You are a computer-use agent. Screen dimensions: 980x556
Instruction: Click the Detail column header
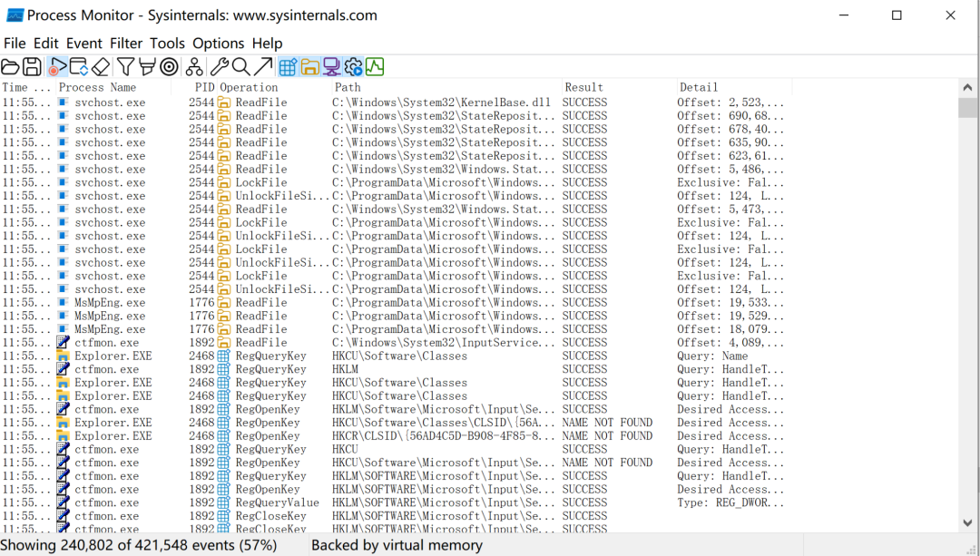coord(734,87)
